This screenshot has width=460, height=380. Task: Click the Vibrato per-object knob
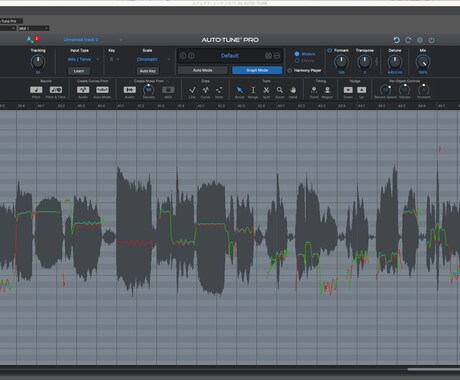(x=404, y=90)
